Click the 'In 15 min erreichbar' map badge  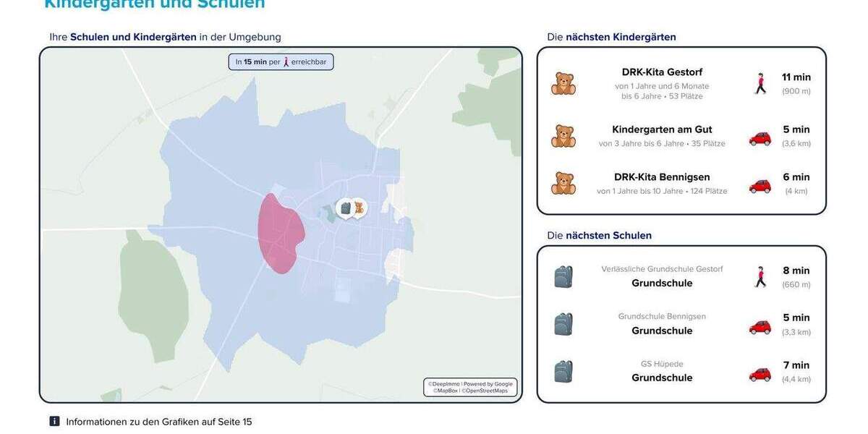pyautogui.click(x=281, y=62)
